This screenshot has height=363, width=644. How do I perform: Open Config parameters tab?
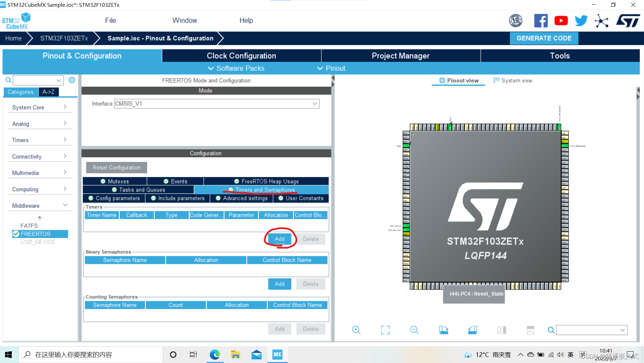(114, 198)
